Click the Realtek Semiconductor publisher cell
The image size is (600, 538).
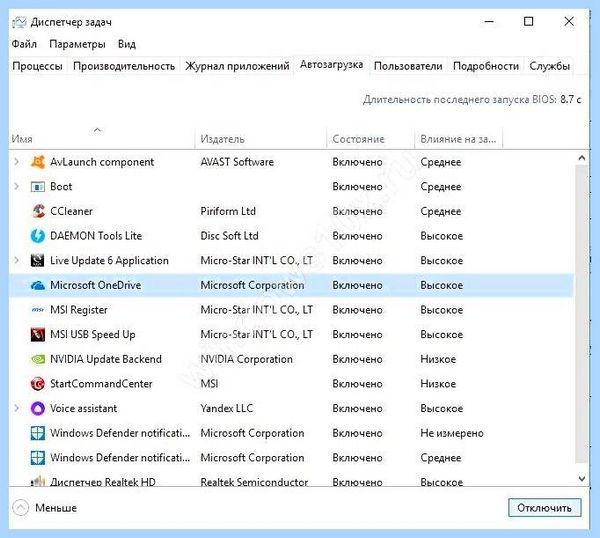point(254,482)
